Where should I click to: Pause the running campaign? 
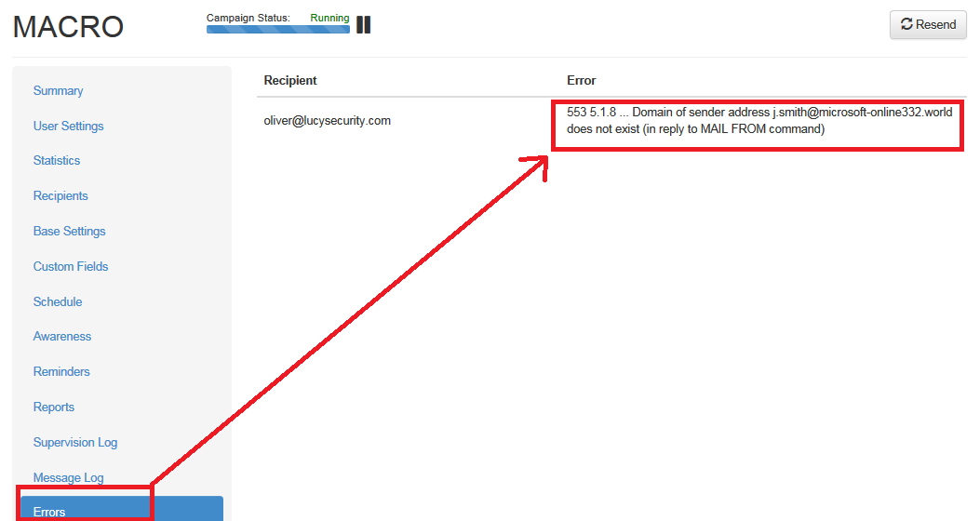pyautogui.click(x=363, y=25)
